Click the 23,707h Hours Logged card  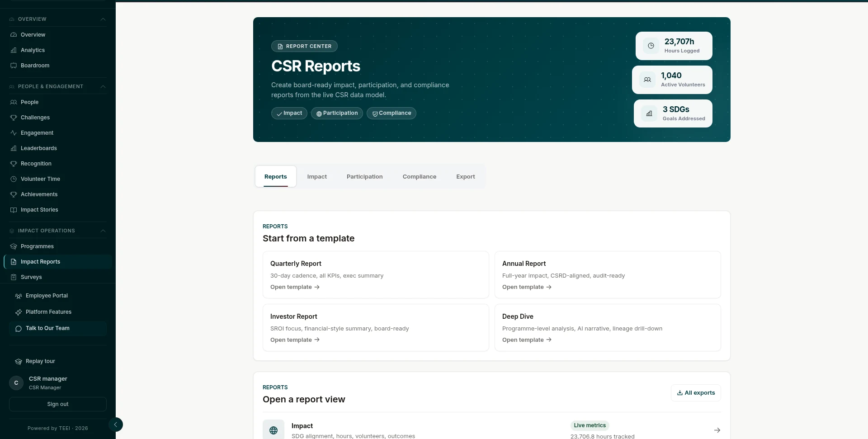click(674, 46)
